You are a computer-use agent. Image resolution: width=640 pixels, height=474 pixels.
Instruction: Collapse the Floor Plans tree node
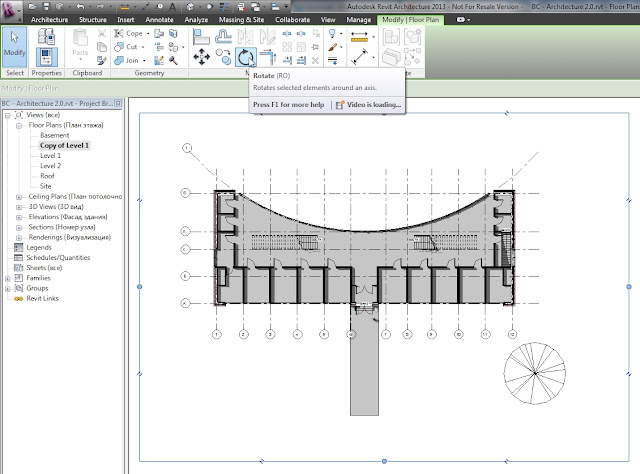coord(19,126)
